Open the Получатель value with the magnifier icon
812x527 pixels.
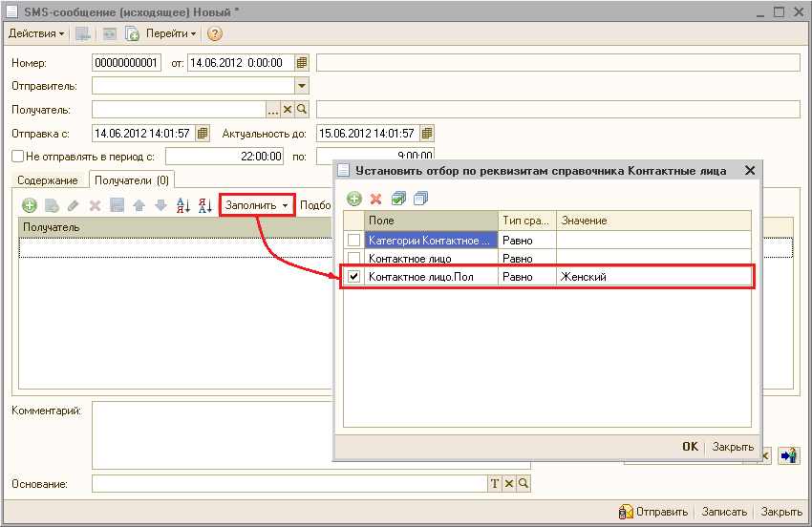(x=302, y=109)
